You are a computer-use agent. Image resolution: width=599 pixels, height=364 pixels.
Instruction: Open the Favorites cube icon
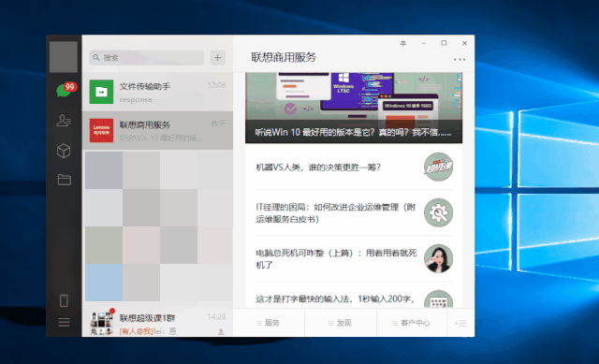tap(64, 151)
